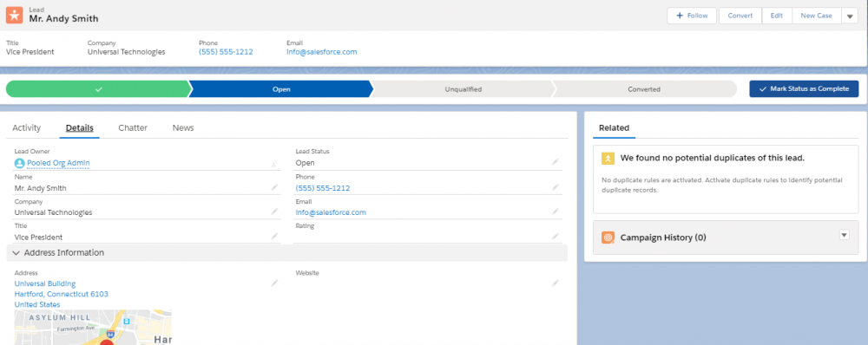The height and width of the screenshot is (345, 868).
Task: Click the Convert button
Action: point(740,16)
